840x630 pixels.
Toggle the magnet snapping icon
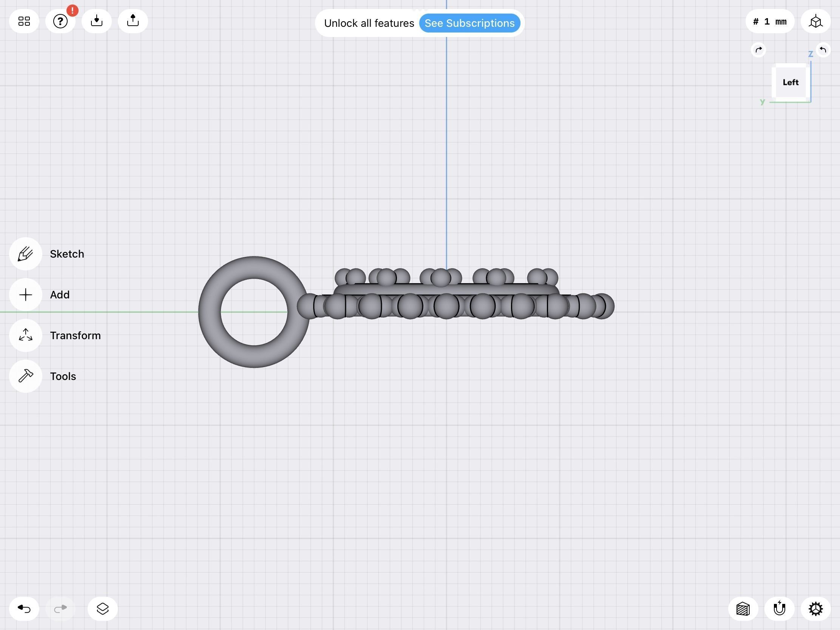(779, 609)
